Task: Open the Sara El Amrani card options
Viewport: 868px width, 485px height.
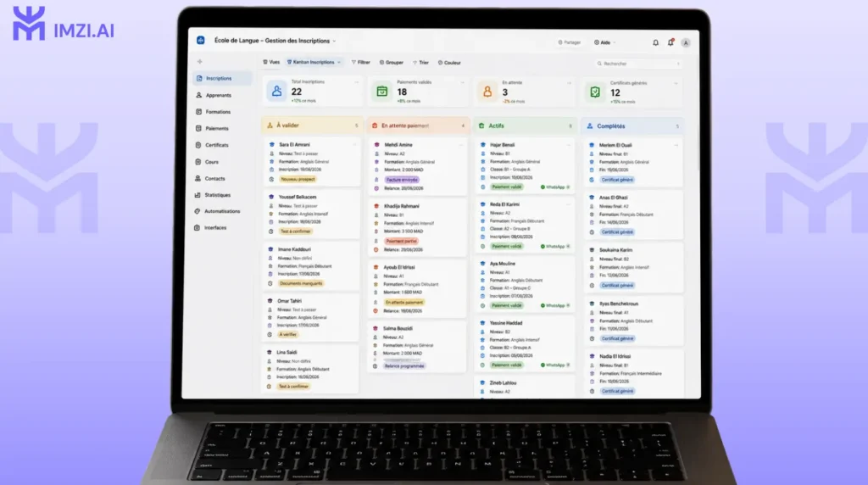Action: [x=354, y=144]
